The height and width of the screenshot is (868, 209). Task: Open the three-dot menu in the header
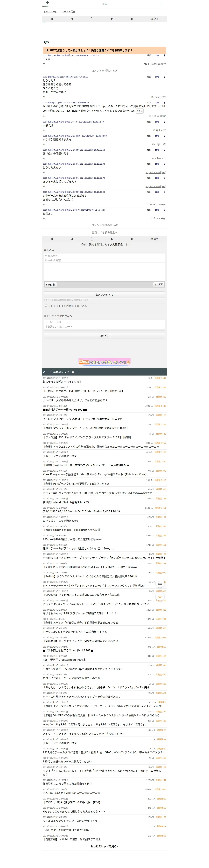(x=161, y=4)
